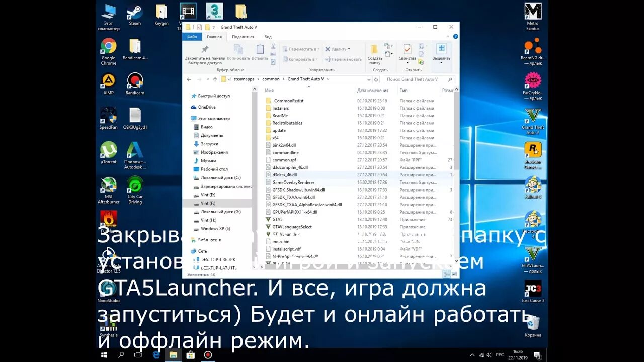
Task: Open the Recycle Bin Корзина
Action: [533, 326]
